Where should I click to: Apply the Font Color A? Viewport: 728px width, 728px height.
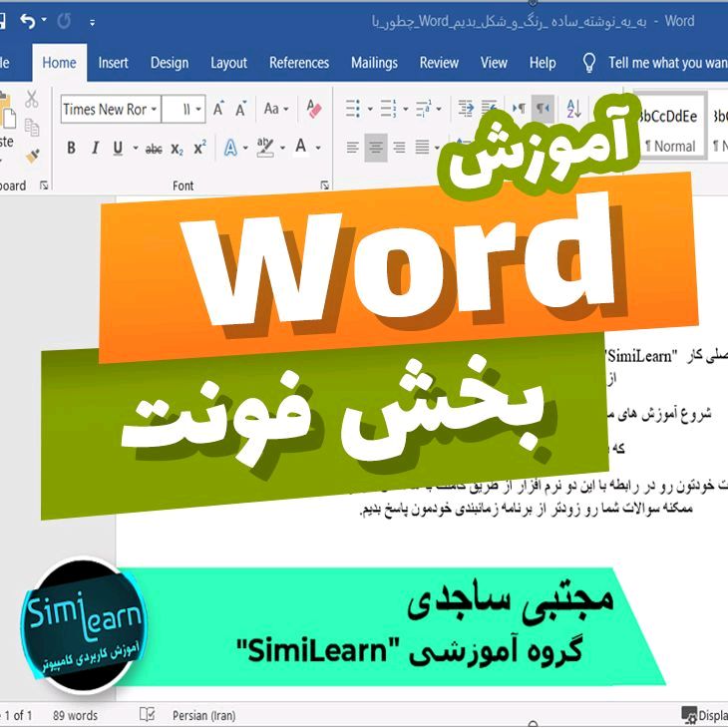point(301,148)
